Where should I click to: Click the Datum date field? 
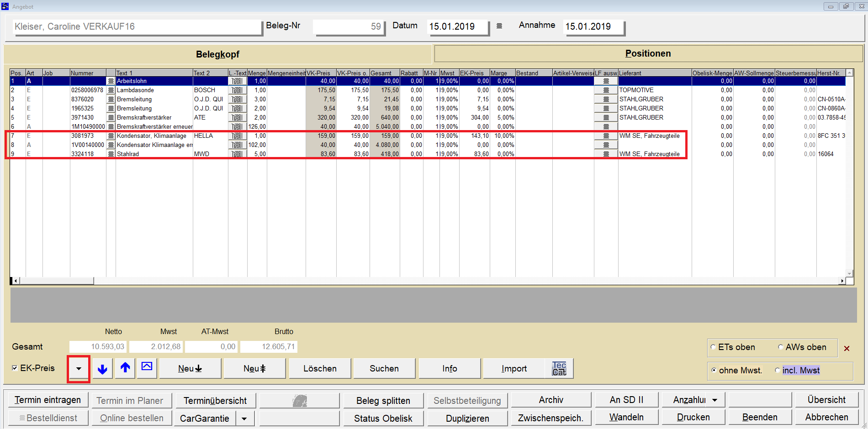tap(458, 26)
